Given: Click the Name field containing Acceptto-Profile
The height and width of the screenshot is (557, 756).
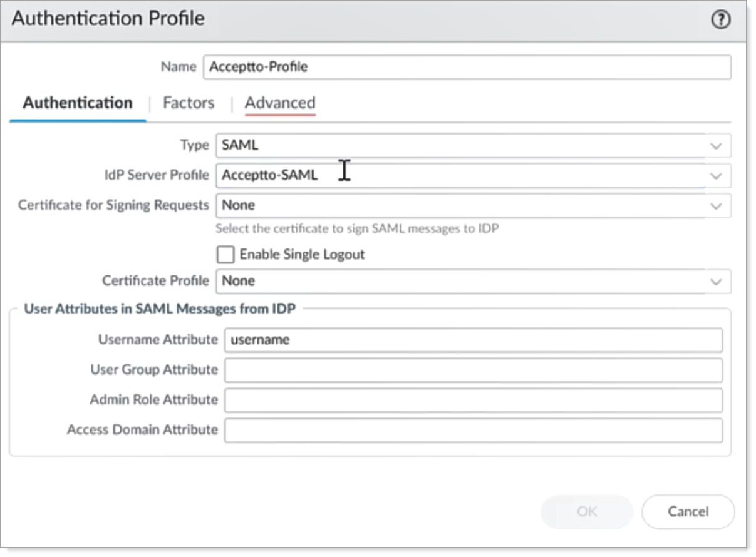Looking at the screenshot, I should pos(467,67).
